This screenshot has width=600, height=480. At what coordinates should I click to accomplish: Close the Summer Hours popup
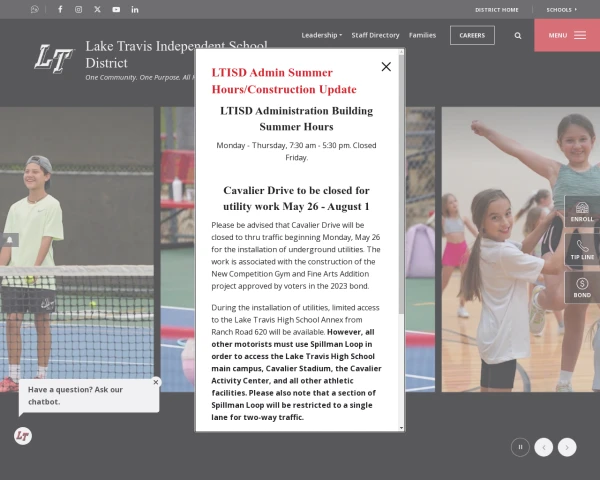pyautogui.click(x=386, y=67)
